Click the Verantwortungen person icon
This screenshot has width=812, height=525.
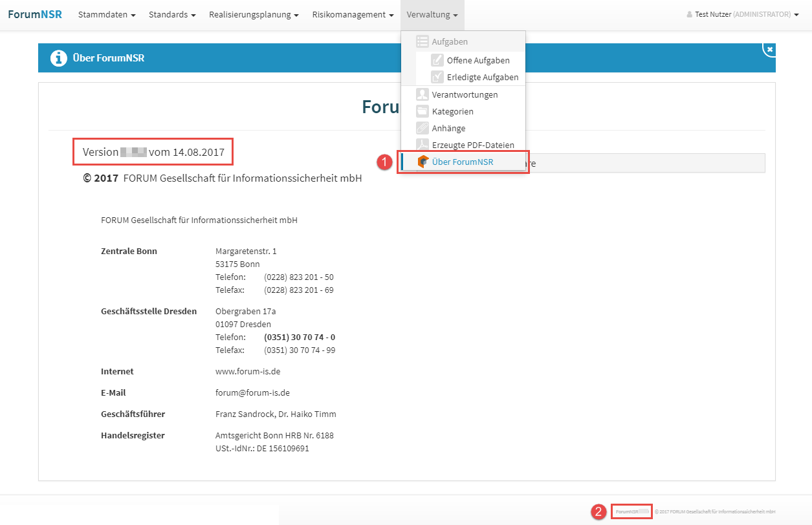pos(422,94)
